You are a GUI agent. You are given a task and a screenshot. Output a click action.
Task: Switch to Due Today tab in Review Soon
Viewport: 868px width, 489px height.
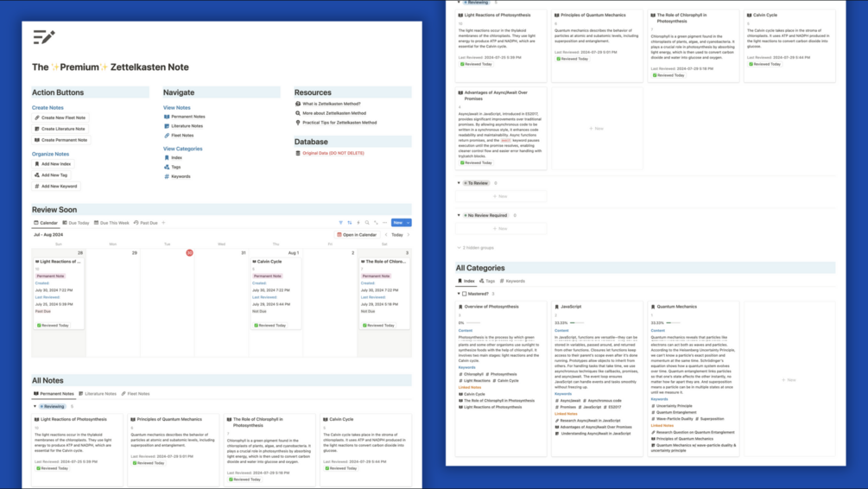76,223
